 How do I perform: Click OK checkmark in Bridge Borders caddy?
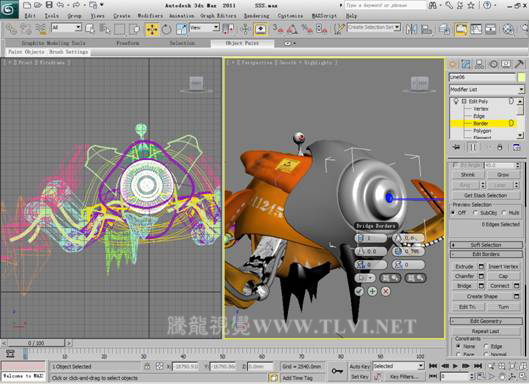[359, 291]
